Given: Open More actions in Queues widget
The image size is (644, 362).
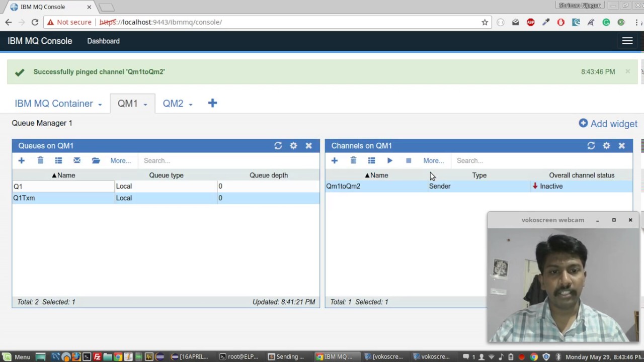Looking at the screenshot, I should [x=121, y=161].
